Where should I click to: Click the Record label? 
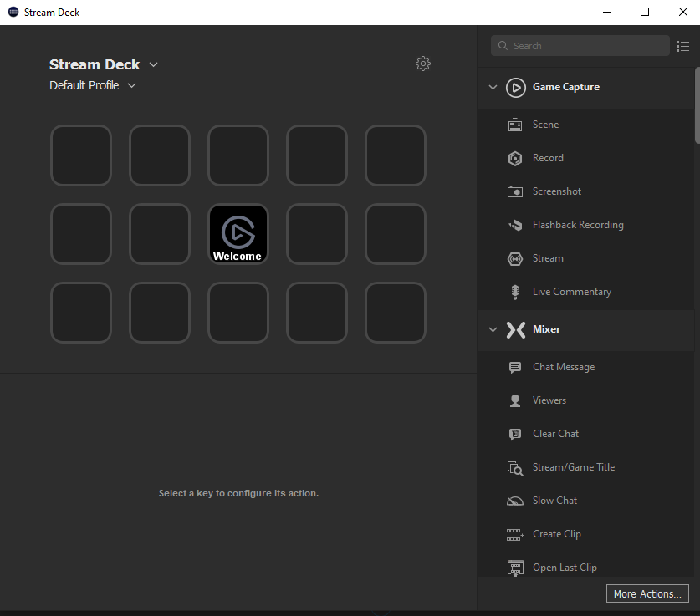tap(548, 158)
